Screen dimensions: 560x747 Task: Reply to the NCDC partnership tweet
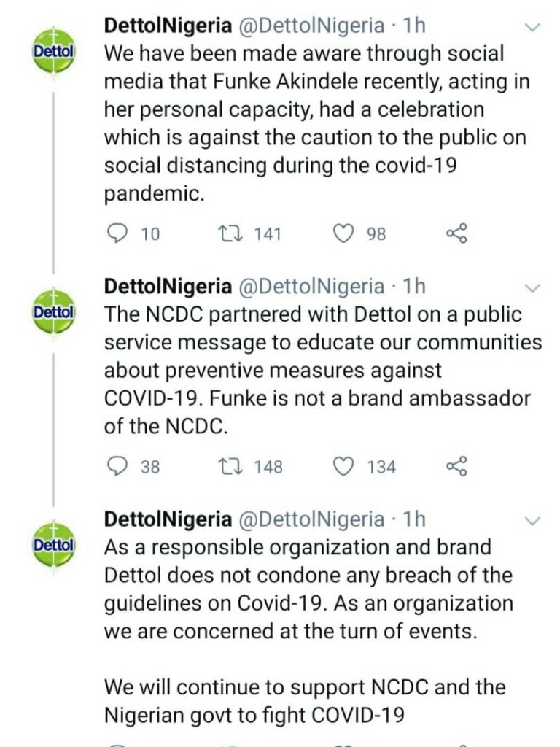coord(117,466)
